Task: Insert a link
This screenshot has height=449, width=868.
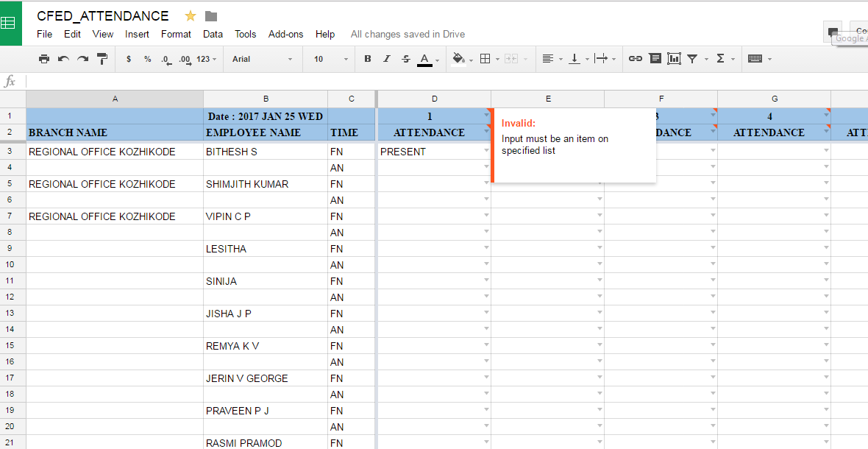Action: pos(635,59)
